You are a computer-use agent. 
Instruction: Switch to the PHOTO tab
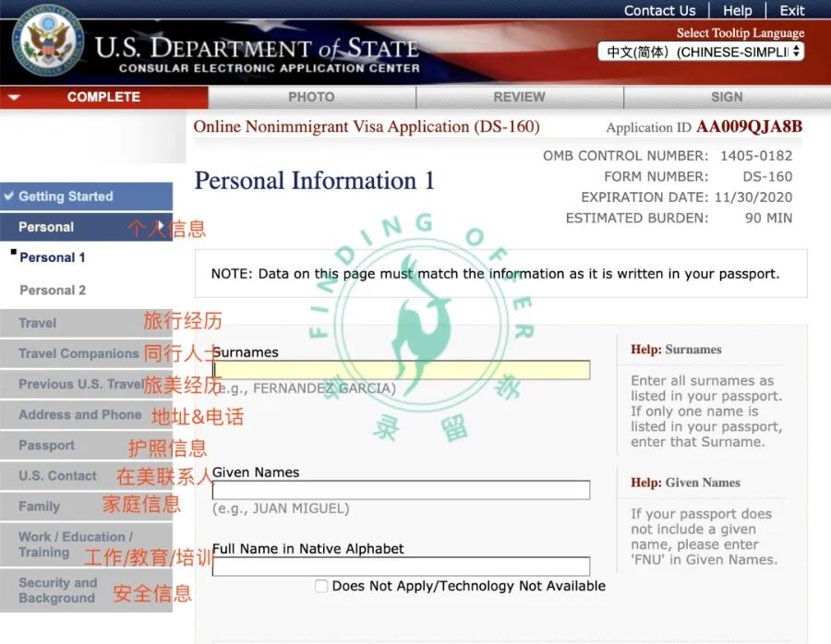311,96
